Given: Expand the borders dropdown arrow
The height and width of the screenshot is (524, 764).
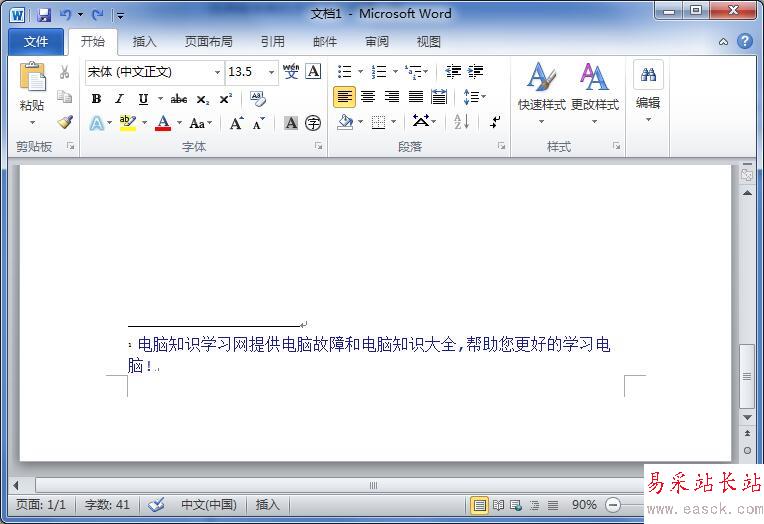Looking at the screenshot, I should 394,122.
